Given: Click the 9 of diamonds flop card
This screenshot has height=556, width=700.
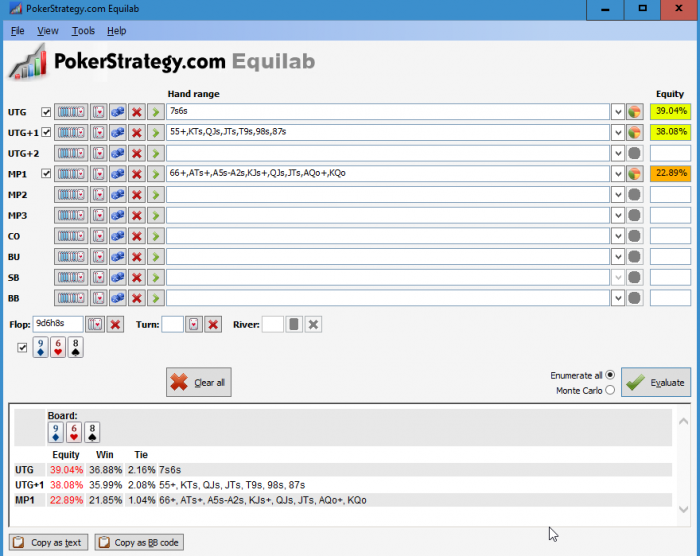Looking at the screenshot, I should coord(40,347).
